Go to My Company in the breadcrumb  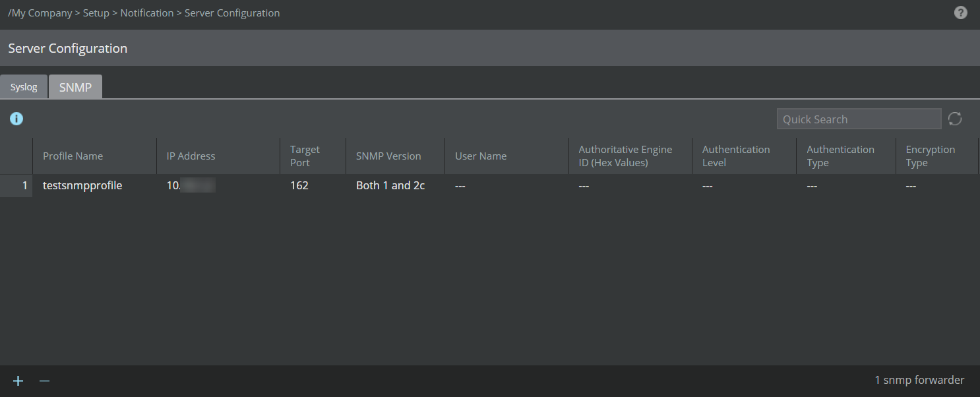coord(42,13)
